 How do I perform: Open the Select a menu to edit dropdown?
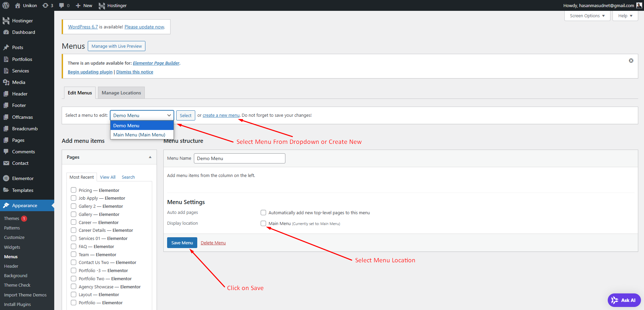coord(142,115)
